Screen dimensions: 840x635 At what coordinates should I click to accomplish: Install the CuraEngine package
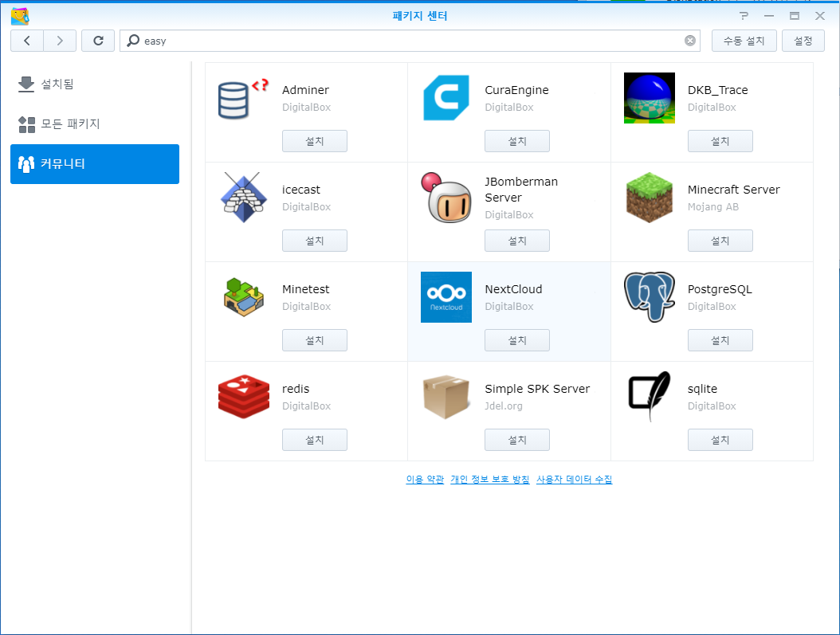tap(517, 141)
